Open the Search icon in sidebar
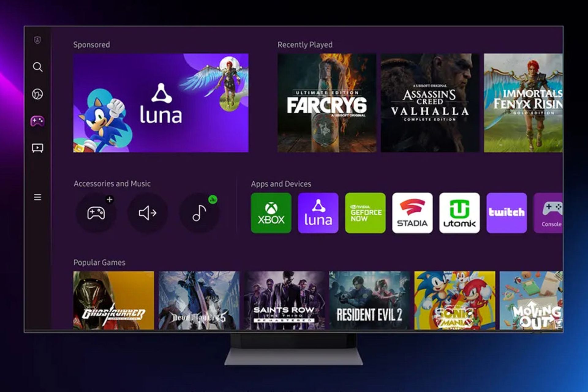The width and height of the screenshot is (588, 392). 38,67
